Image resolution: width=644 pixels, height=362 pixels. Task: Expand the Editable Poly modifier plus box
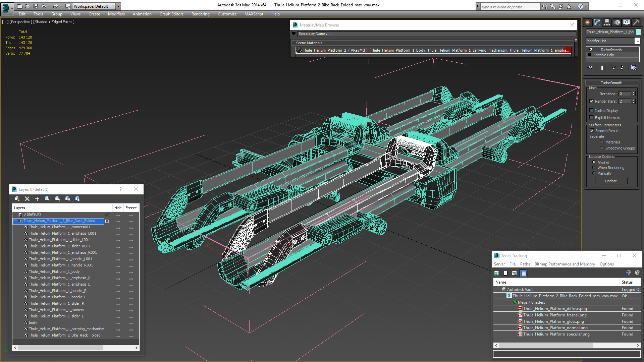pos(590,55)
